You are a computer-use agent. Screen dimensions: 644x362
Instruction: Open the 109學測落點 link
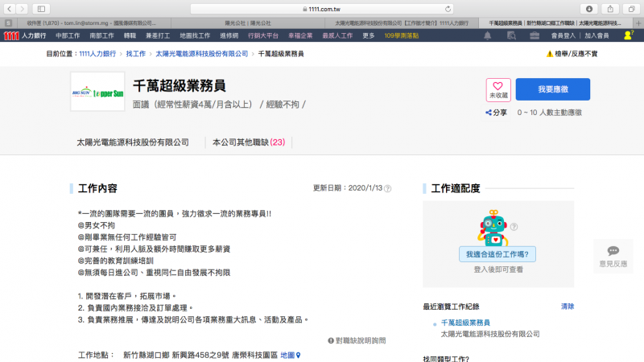click(401, 35)
